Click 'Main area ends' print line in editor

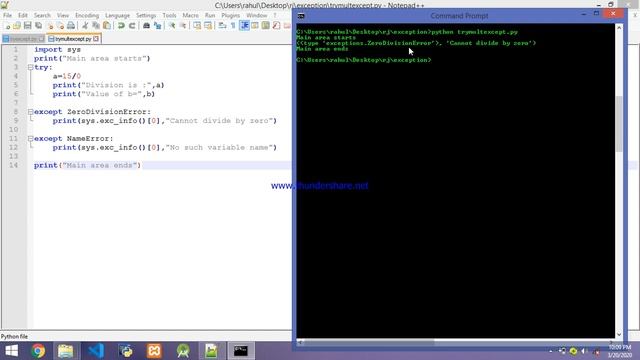87,165
